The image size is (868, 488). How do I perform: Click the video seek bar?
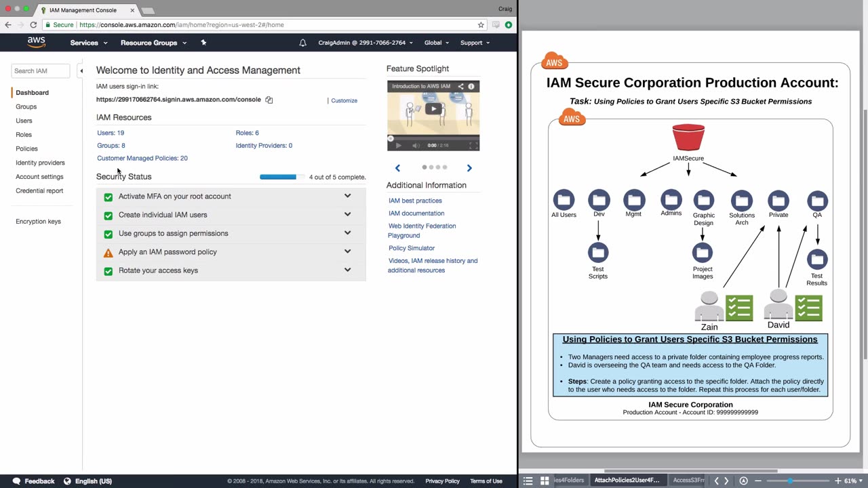[x=433, y=138]
